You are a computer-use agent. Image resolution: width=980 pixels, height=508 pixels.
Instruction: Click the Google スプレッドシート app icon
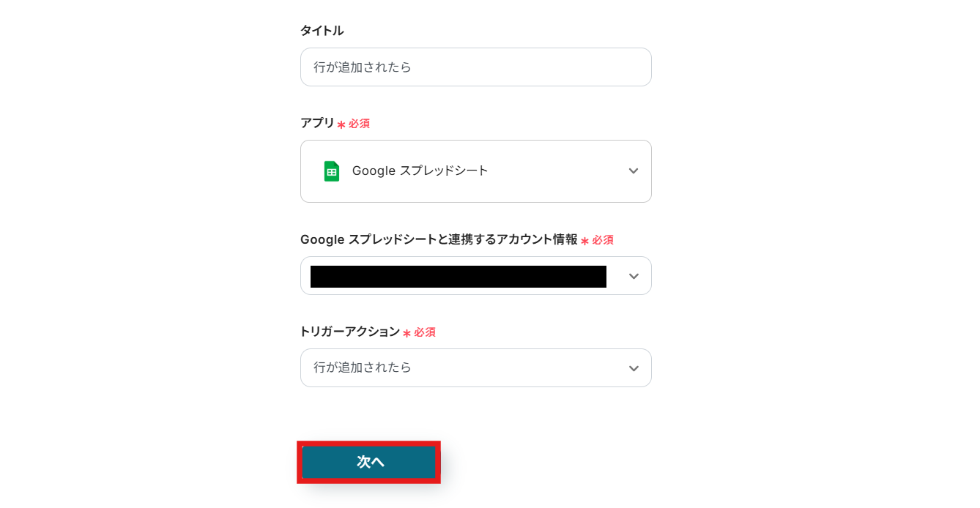click(x=332, y=171)
